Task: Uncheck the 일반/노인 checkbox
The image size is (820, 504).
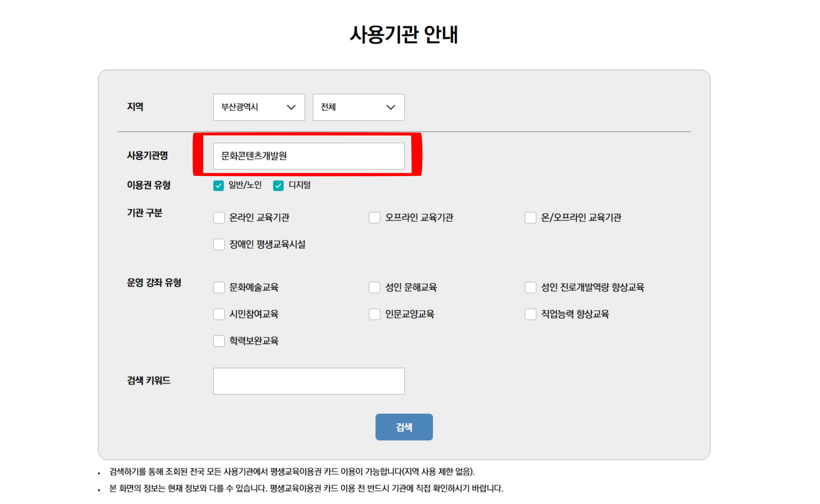Action: pyautogui.click(x=219, y=186)
